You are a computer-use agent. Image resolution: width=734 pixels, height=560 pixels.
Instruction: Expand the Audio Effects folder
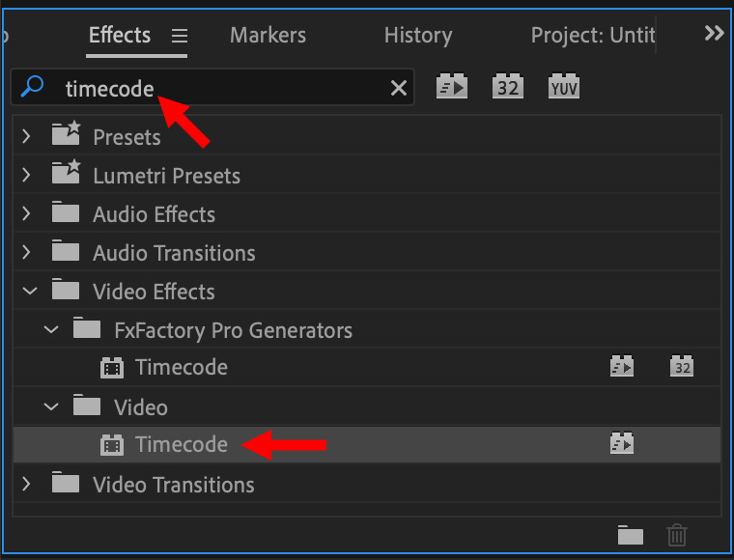coord(27,214)
